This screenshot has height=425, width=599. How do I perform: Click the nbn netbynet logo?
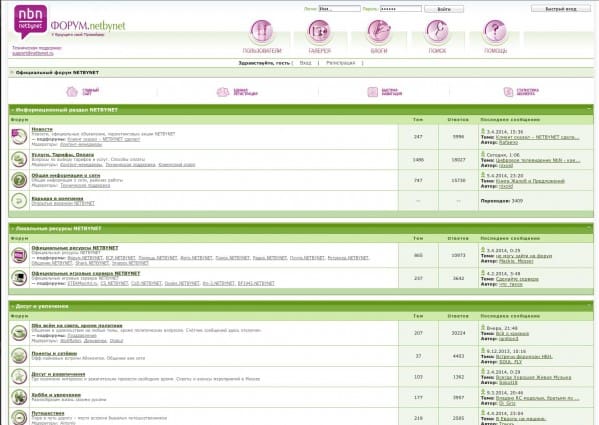[31, 21]
